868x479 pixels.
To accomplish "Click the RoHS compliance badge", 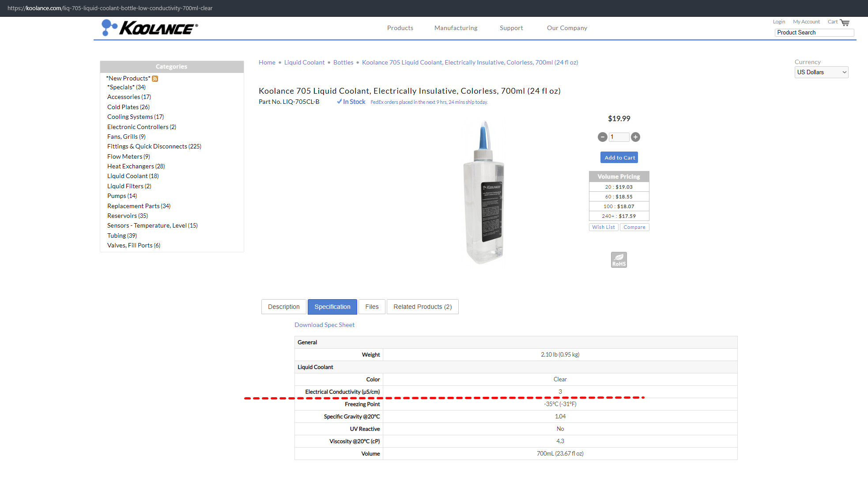I will point(619,260).
